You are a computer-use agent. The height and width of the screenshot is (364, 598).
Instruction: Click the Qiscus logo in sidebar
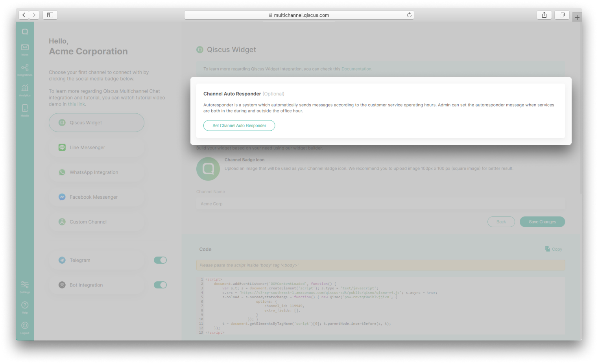[25, 31]
